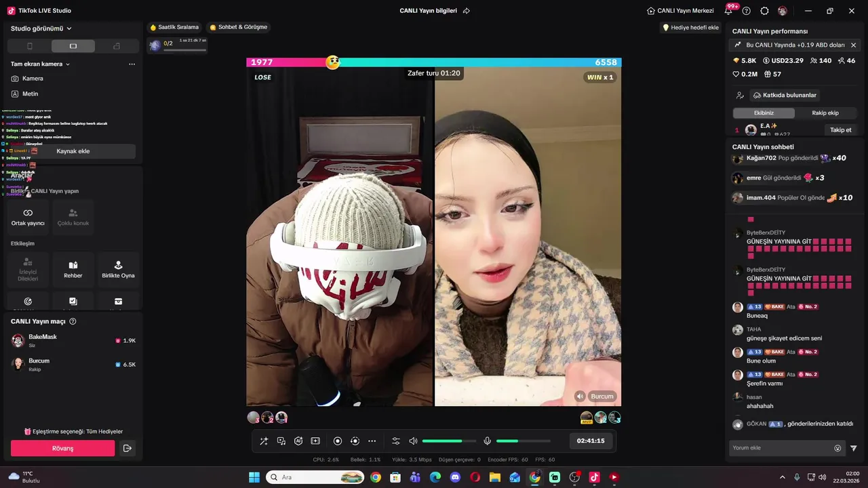Screen dimensions: 868x488
Task: Open the Windows Start menu
Action: coord(254,477)
